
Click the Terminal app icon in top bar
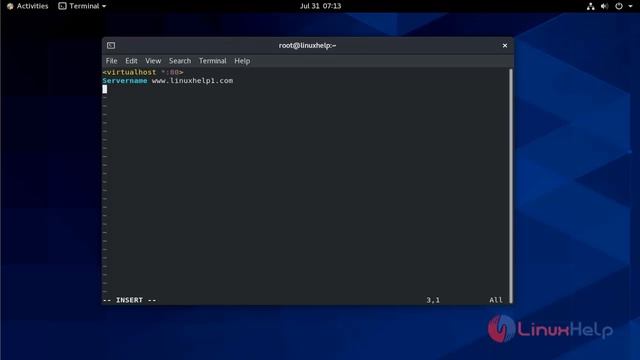coord(62,6)
